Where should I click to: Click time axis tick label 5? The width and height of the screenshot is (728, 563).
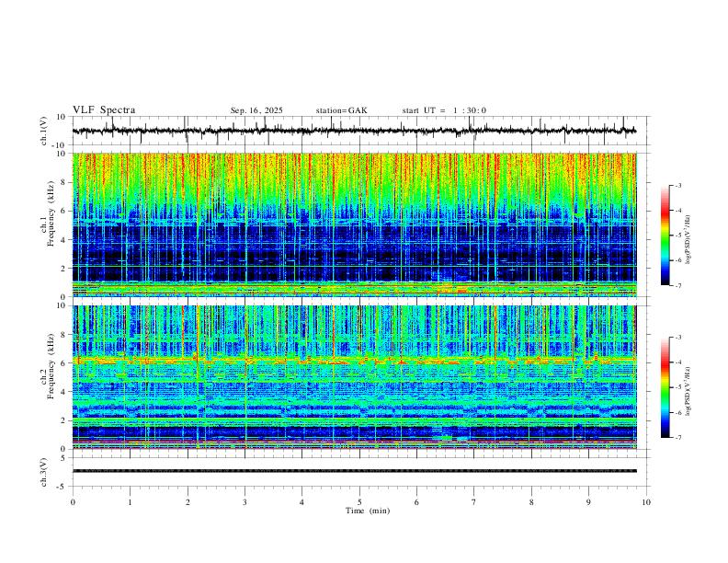point(359,502)
